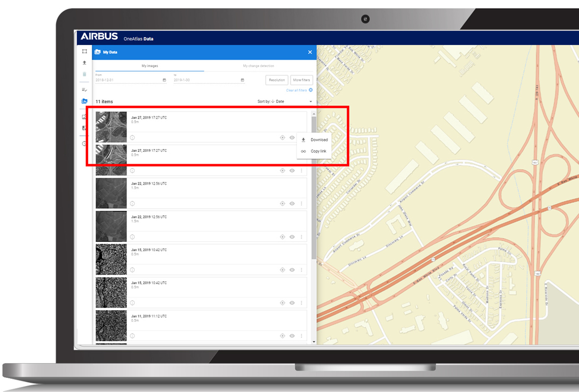Screen dimensions: 579x392
Task: Toggle visibility of the Jan 11 image
Action: tap(292, 336)
